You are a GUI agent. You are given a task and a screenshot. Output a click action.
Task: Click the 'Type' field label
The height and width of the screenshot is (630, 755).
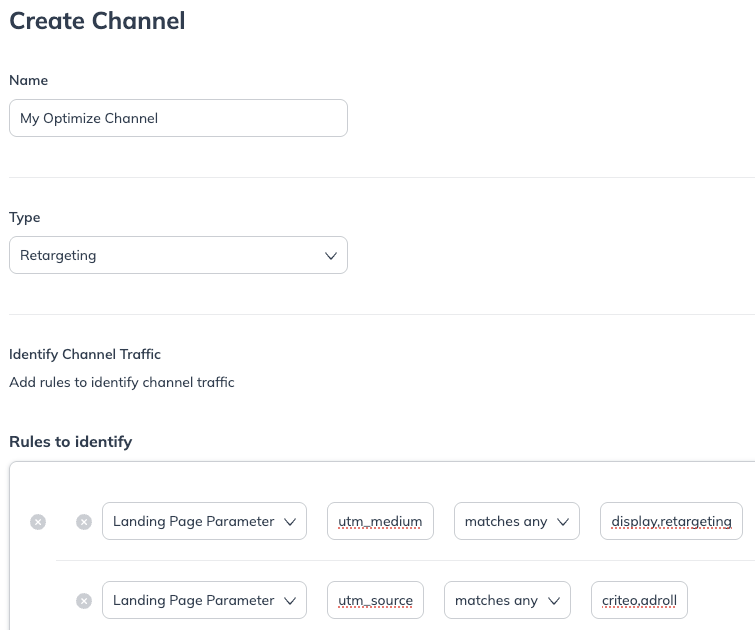[25, 217]
